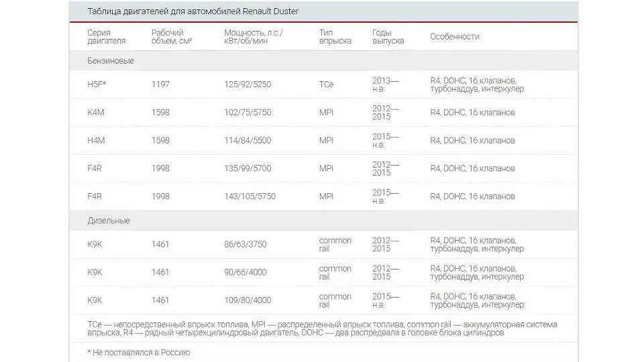Click the '125/92/5250' power value
The height and width of the screenshot is (362, 644).
click(248, 84)
